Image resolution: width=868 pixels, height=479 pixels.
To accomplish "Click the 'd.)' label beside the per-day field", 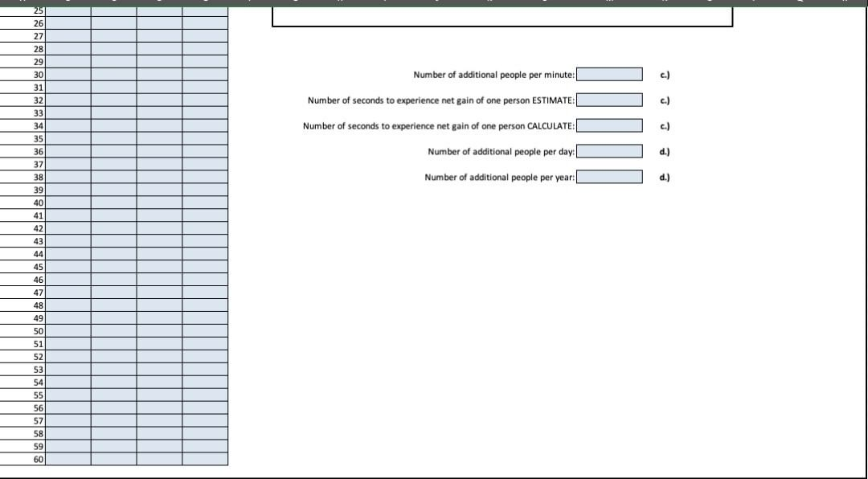I will pyautogui.click(x=665, y=151).
